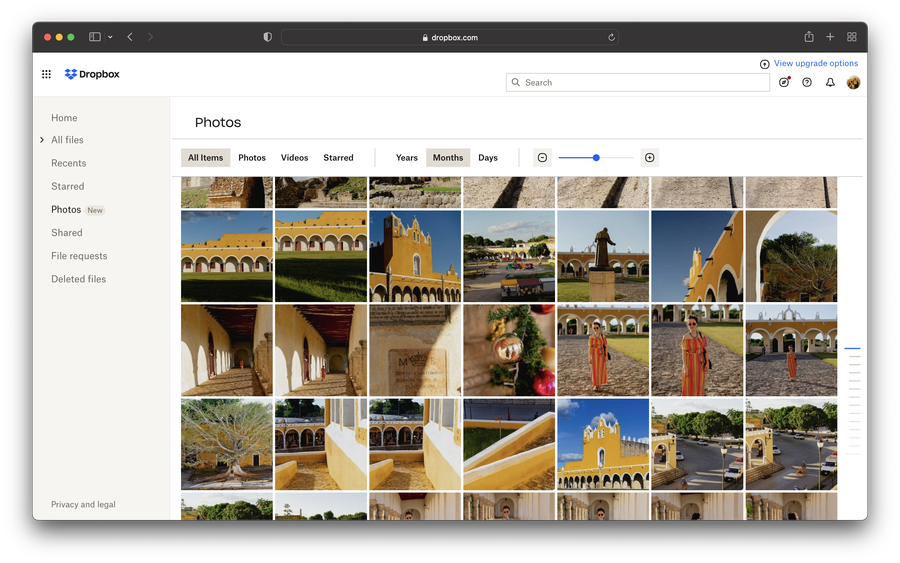Viewport: 900px width, 563px height.
Task: Open All files in sidebar
Action: pyautogui.click(x=67, y=139)
